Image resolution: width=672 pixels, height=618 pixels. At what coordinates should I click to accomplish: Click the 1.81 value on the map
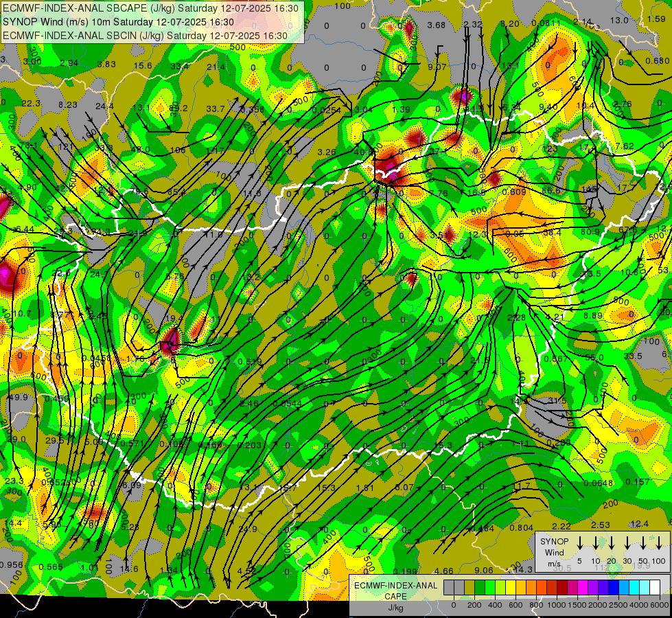click(364, 488)
